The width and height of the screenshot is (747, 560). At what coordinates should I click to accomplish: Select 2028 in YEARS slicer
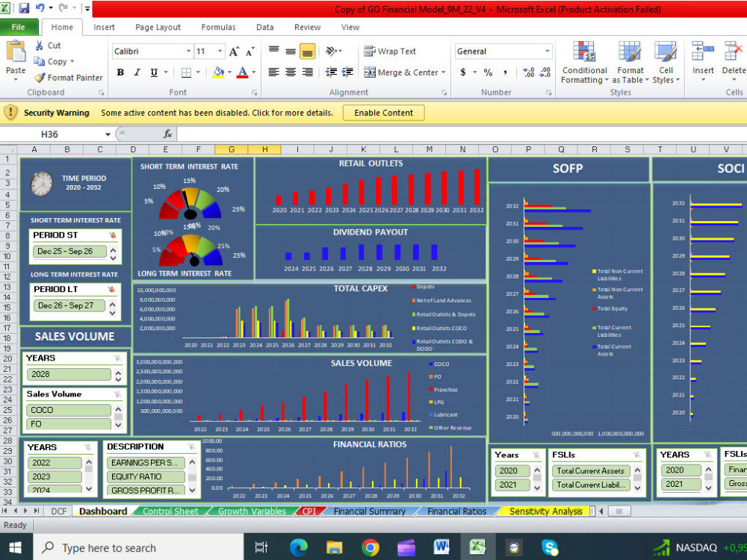[69, 374]
